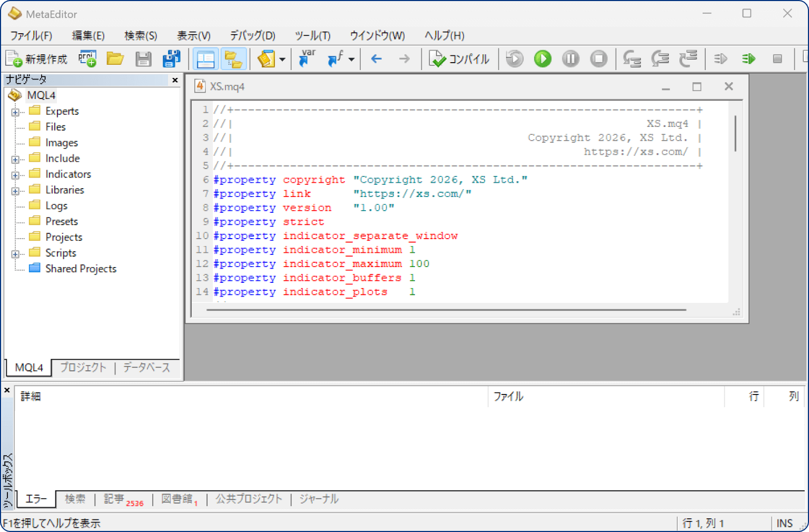The width and height of the screenshot is (809, 532).
Task: Stop debugging with the stop icon
Action: [598, 58]
